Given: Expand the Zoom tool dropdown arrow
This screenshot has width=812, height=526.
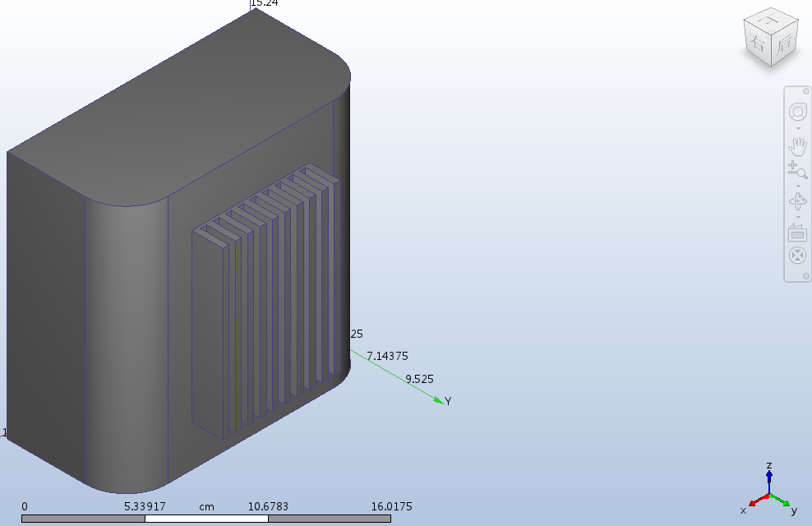Looking at the screenshot, I should (798, 186).
